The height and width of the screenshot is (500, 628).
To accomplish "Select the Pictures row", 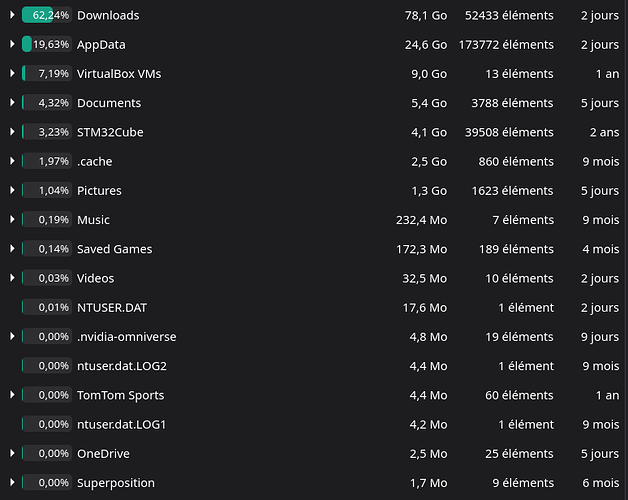I will (x=314, y=190).
